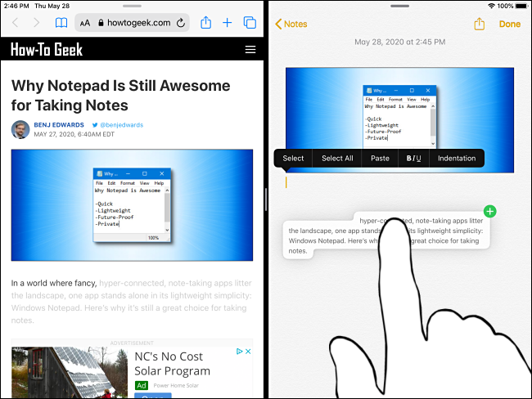Open the How-To Geek hamburger menu
This screenshot has width=532, height=399.
pyautogui.click(x=250, y=50)
